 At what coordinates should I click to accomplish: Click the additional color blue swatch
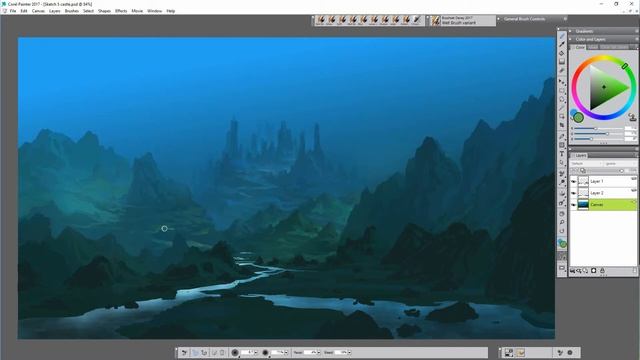573,112
